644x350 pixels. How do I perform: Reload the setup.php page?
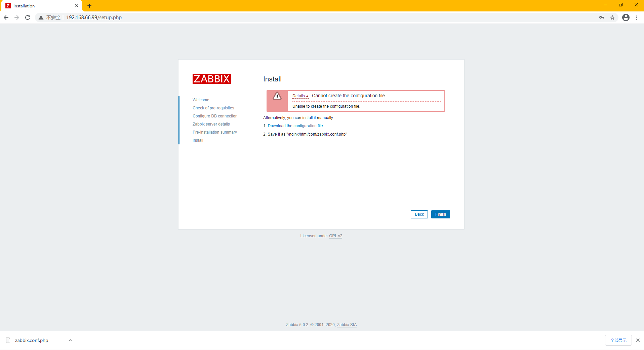pos(28,17)
